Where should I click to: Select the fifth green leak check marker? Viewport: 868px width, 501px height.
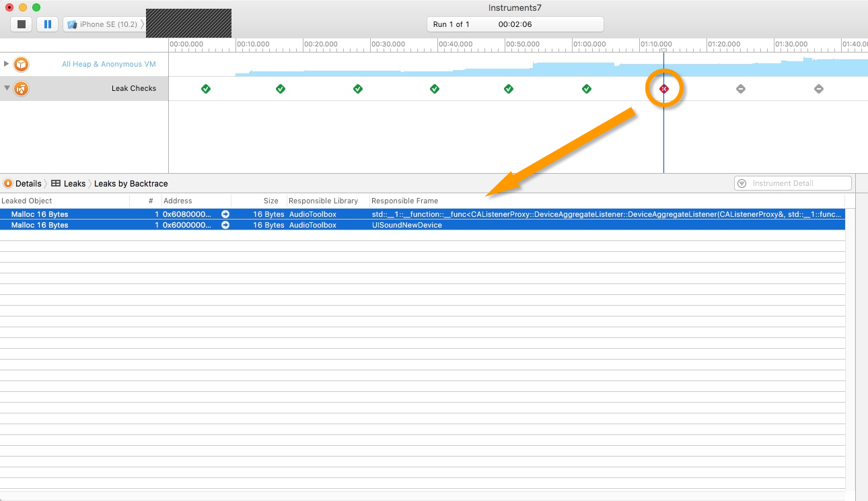[x=509, y=88]
